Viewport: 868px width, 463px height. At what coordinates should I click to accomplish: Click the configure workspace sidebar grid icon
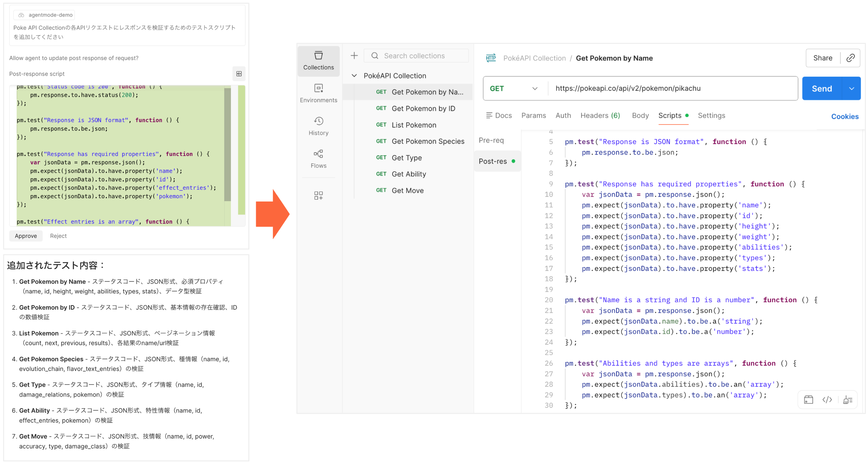[x=318, y=195]
